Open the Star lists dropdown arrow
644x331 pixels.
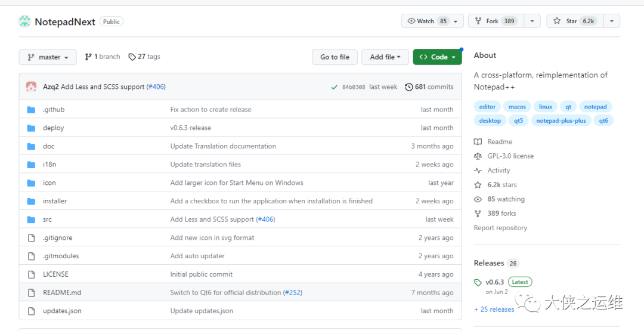point(611,21)
